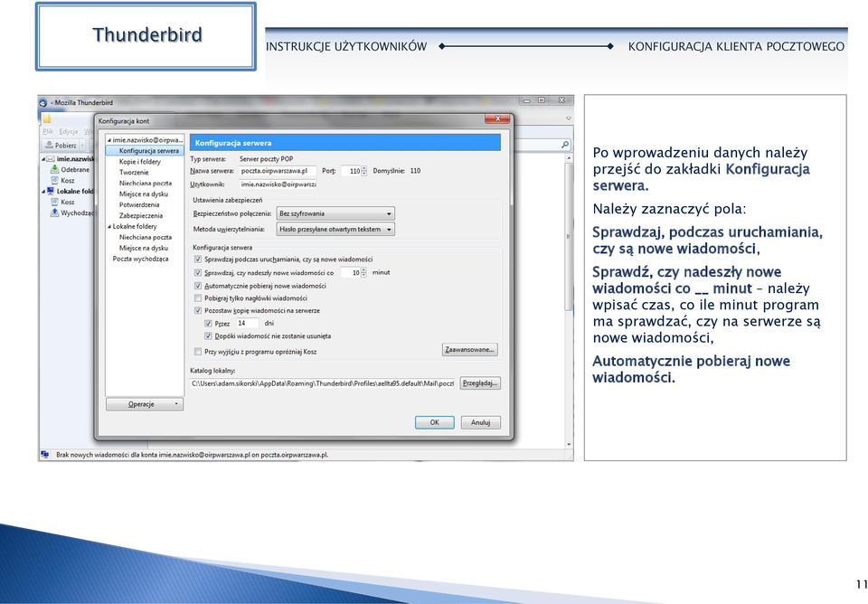
Task: Click the Pobierz mail download icon
Action: (49, 145)
